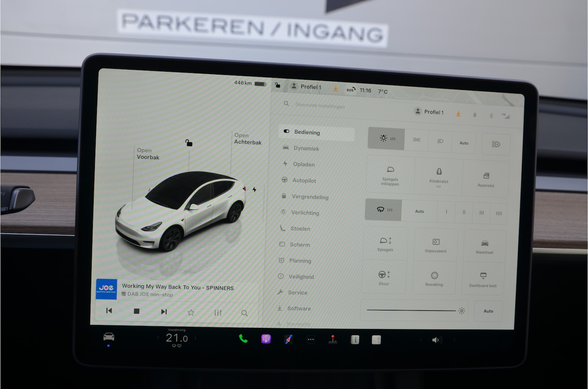Open the all apps three-dots menu
The image size is (588, 389).
tap(311, 340)
